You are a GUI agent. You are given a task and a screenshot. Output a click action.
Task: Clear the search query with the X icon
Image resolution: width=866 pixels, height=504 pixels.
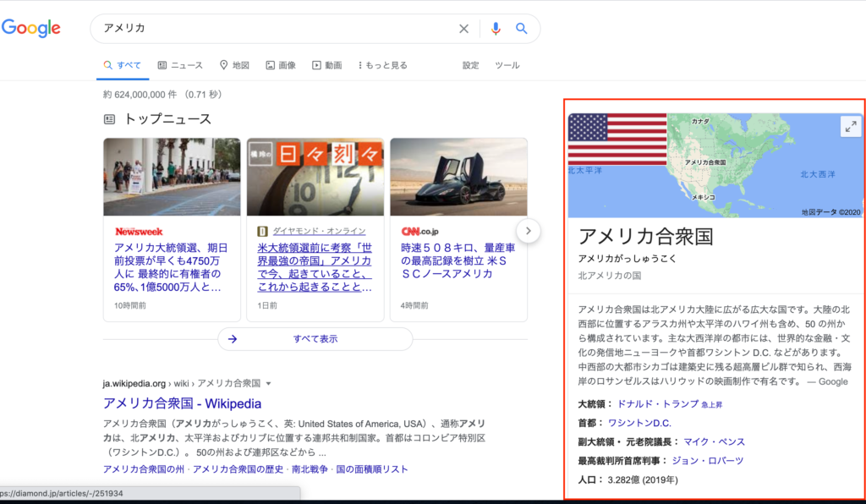coord(463,28)
